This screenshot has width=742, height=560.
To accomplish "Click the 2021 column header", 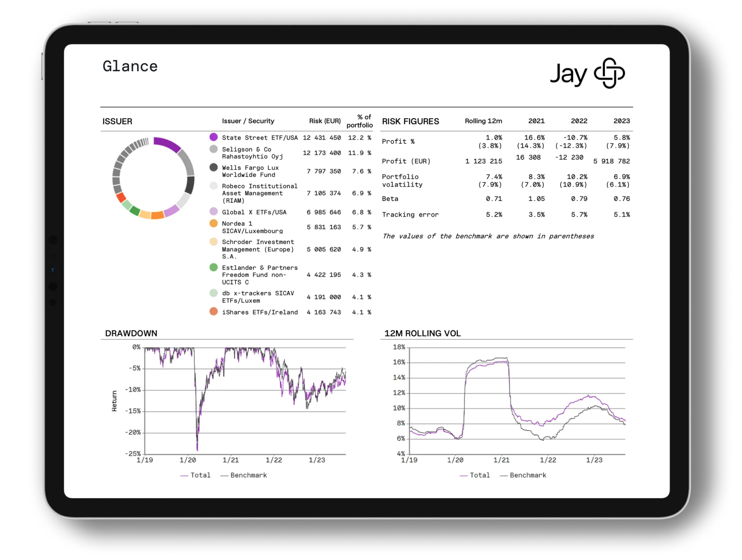I will 536,121.
